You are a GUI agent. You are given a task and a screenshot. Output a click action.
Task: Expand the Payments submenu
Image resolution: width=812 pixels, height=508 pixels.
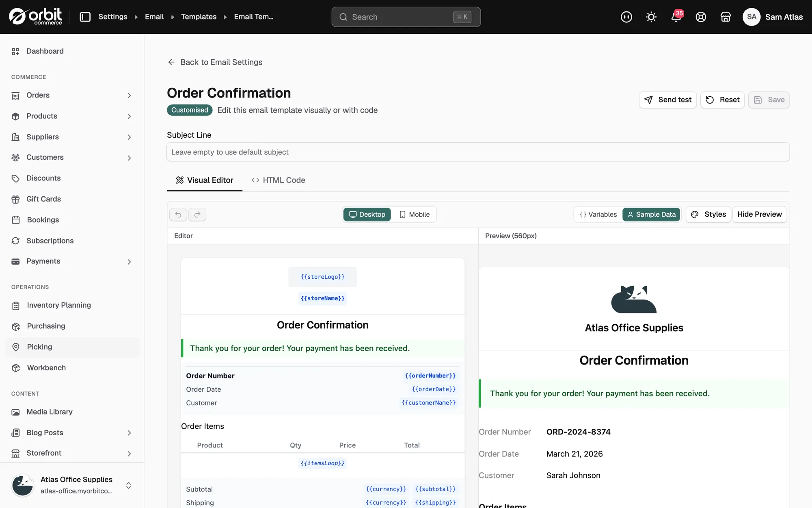tap(129, 262)
